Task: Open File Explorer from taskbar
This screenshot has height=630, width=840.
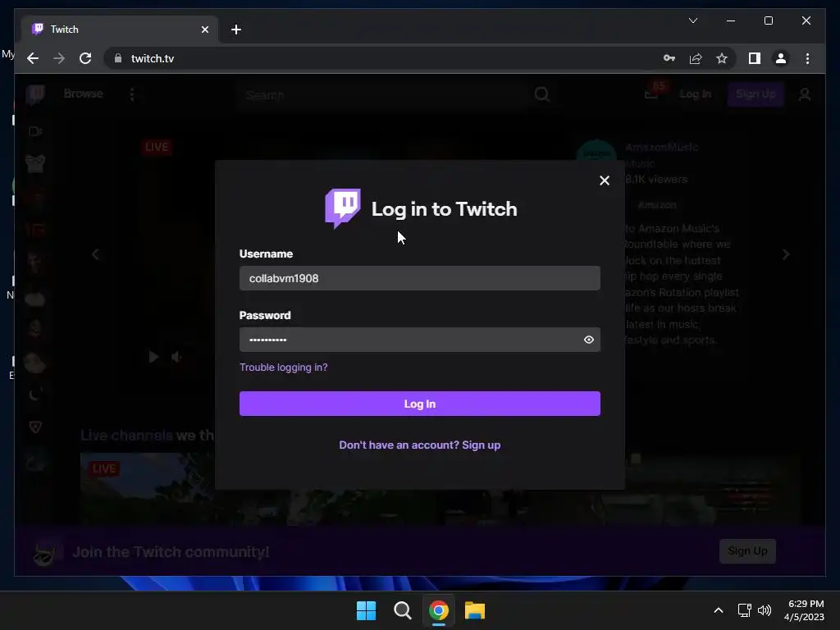Action: [475, 610]
